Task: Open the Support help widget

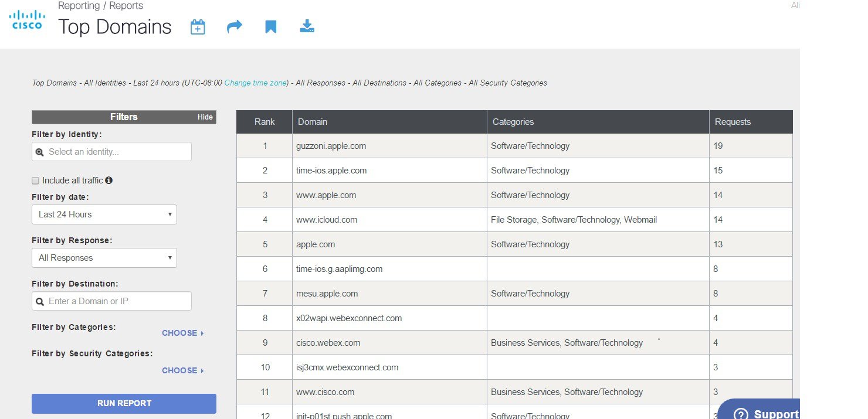Action: tap(759, 410)
